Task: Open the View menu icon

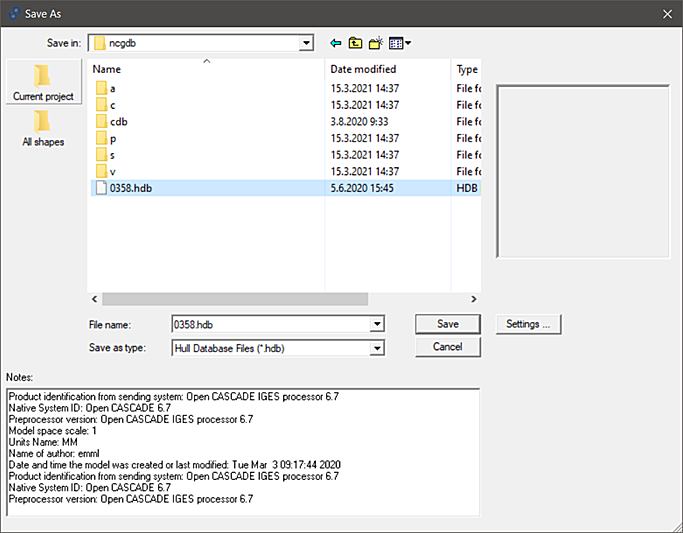Action: point(399,43)
